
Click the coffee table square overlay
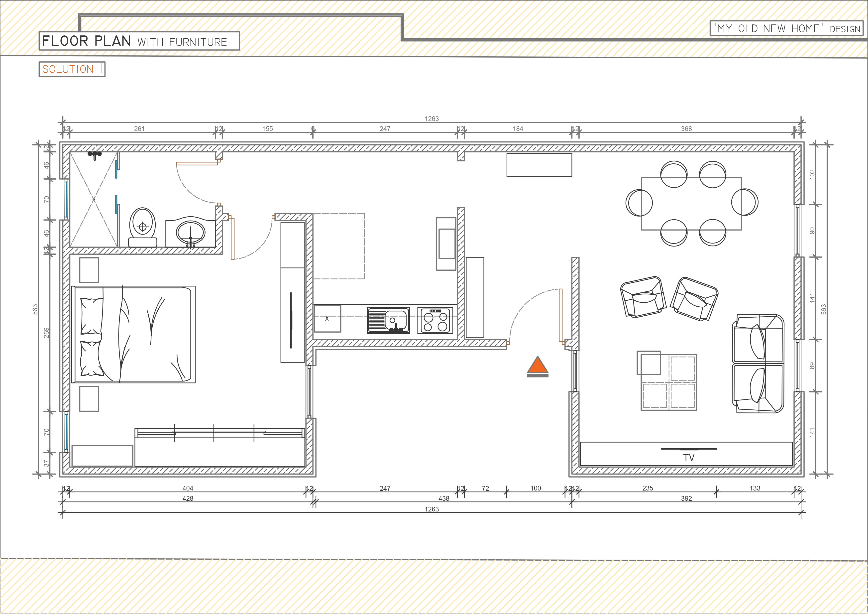pos(649,363)
